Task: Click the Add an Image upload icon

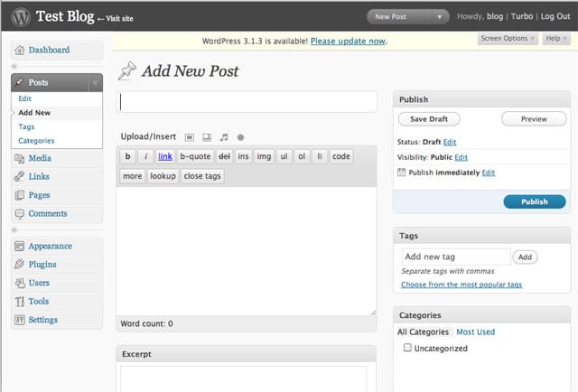Action: click(190, 137)
